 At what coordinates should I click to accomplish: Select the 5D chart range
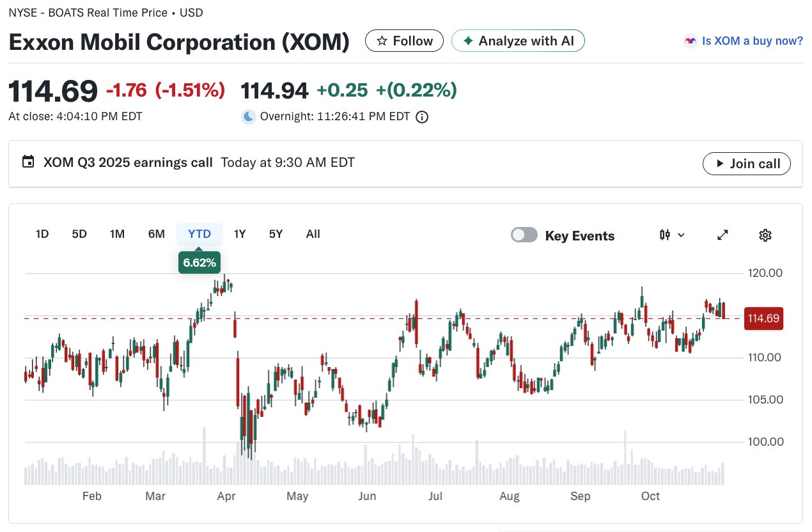pyautogui.click(x=79, y=234)
